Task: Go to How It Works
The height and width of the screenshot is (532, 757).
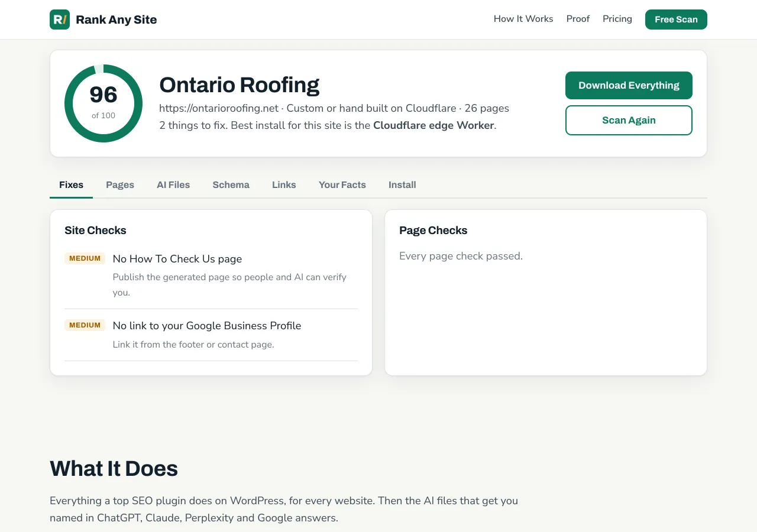Action: pyautogui.click(x=523, y=19)
